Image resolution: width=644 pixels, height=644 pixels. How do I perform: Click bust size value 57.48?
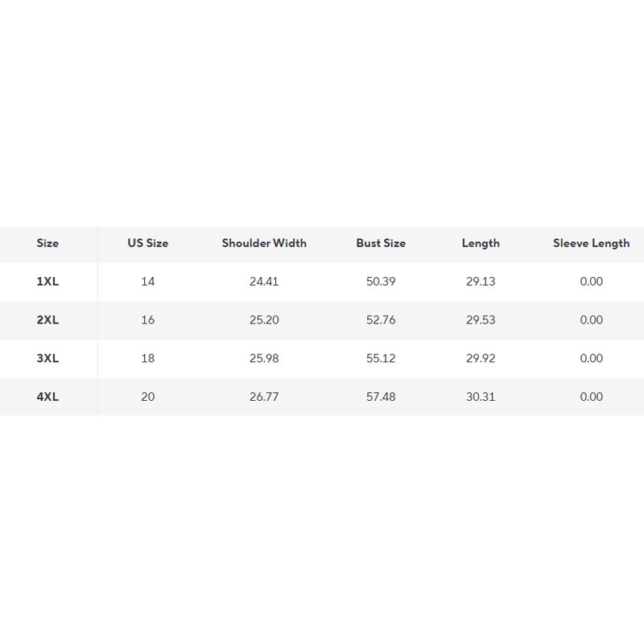(x=381, y=397)
